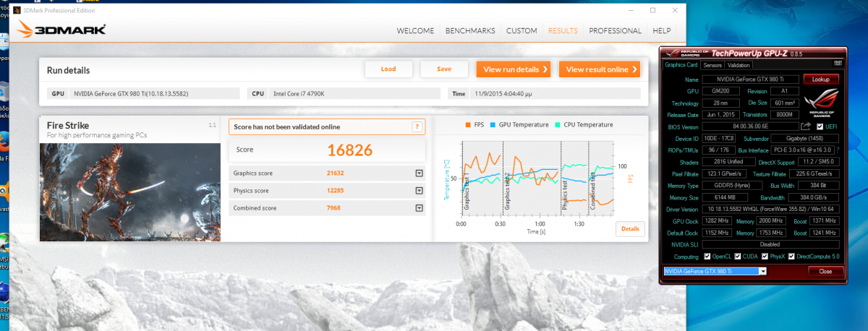Click the Fire Strike preview thumbnail
The height and width of the screenshot is (331, 868).
tap(130, 192)
